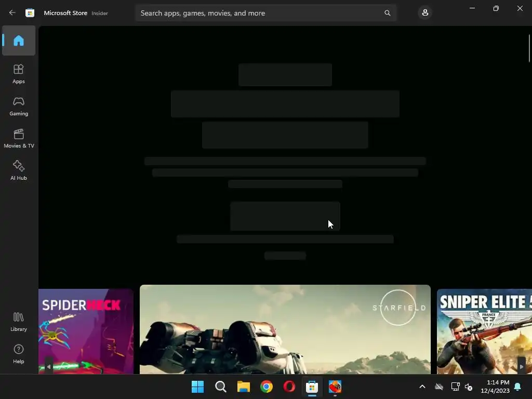Image resolution: width=532 pixels, height=399 pixels.
Task: Click the muted volume tray icon
Action: pyautogui.click(x=469, y=387)
